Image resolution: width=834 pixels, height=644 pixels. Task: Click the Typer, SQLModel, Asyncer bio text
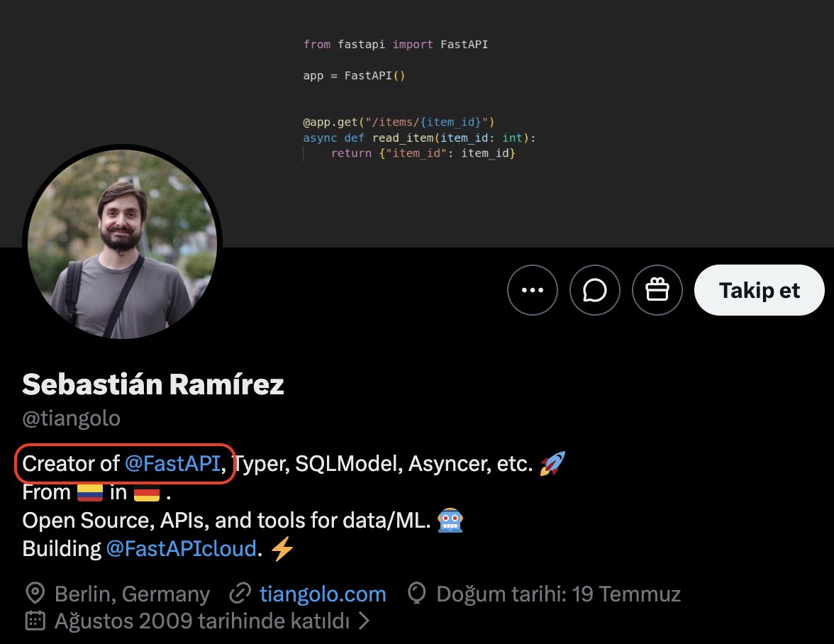point(383,464)
